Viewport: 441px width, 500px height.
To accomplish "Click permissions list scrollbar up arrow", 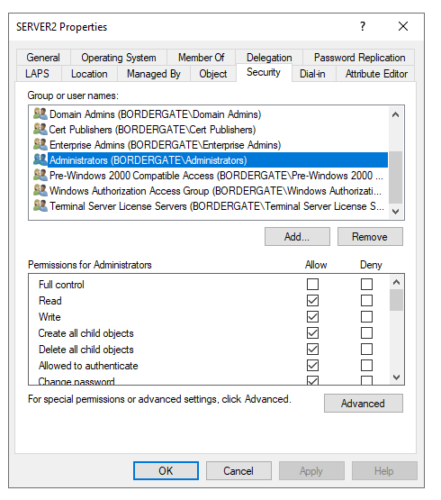I will [x=396, y=282].
